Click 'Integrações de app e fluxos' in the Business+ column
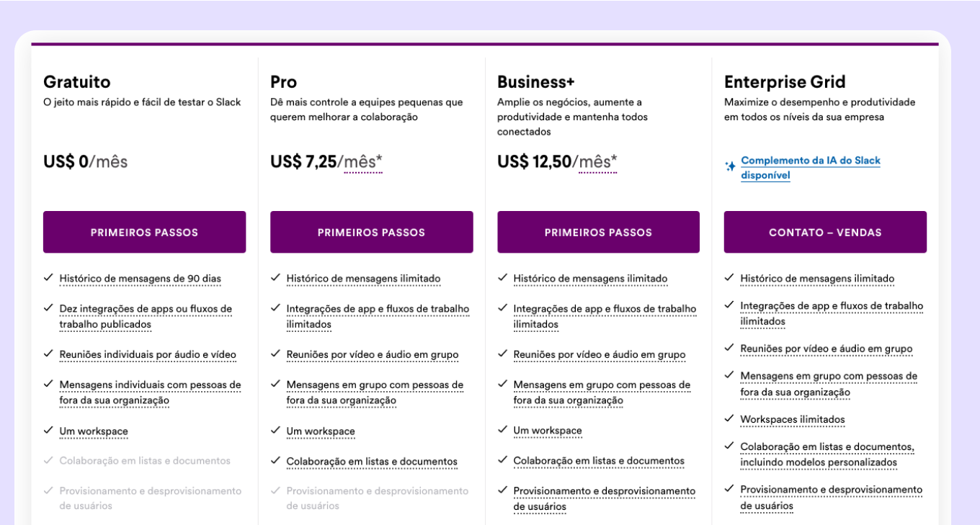Image resolution: width=980 pixels, height=525 pixels. tap(605, 316)
